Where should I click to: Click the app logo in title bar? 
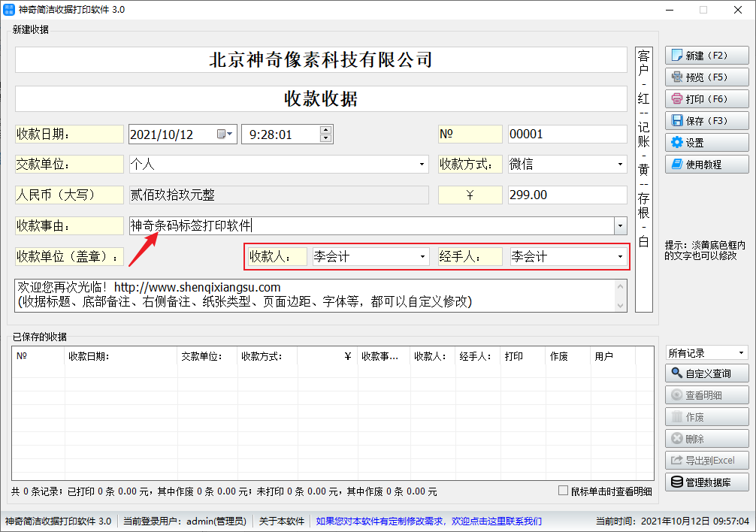coord(9,10)
